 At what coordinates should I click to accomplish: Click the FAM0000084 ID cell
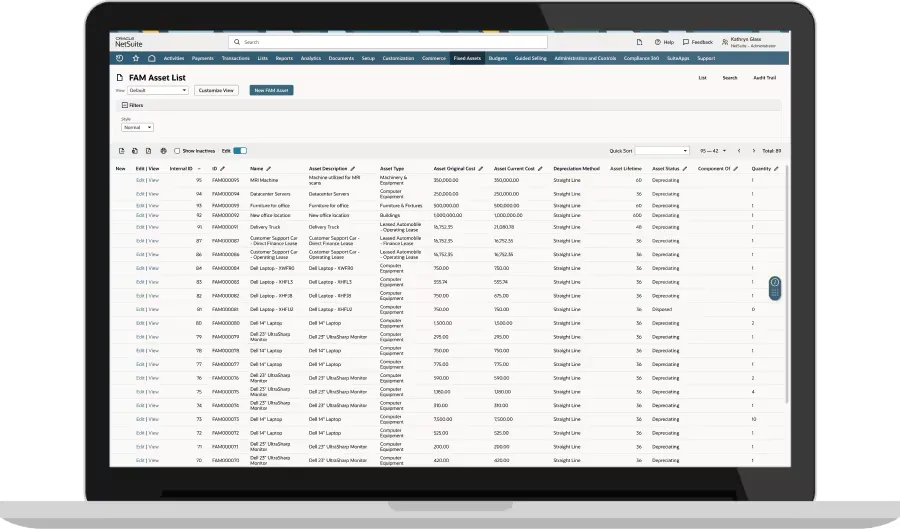(x=226, y=269)
